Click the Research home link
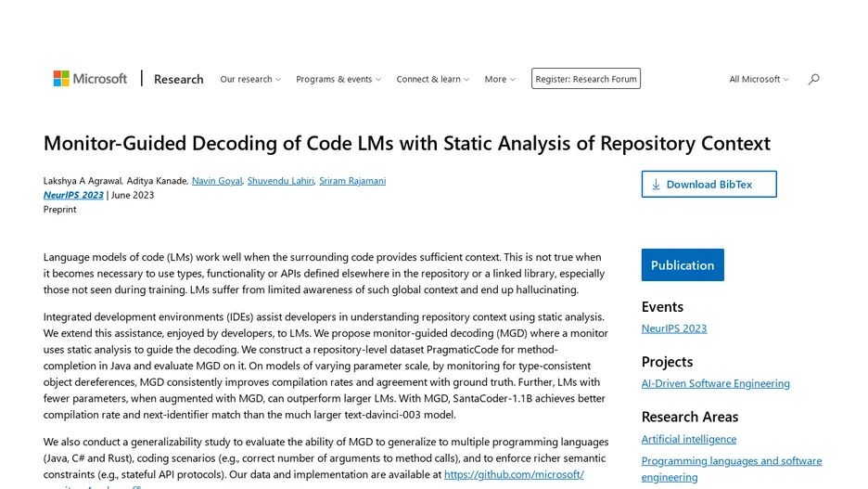Screen dimensions: 868x489 178,79
